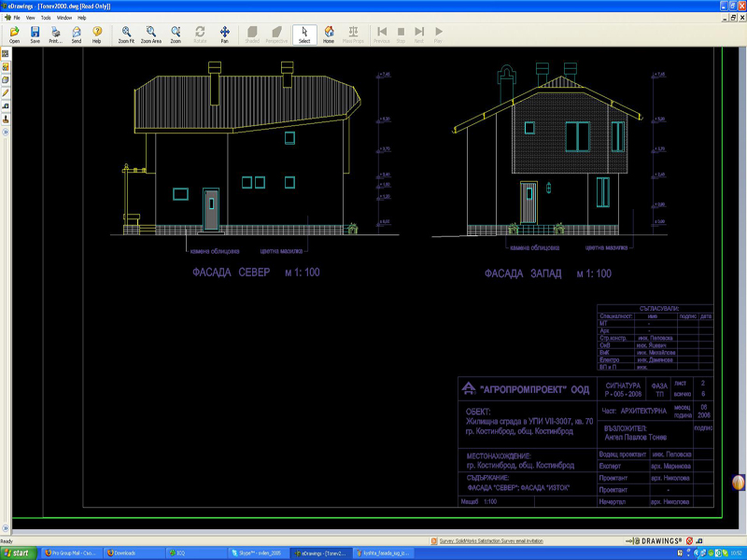The height and width of the screenshot is (560, 747).
Task: Click the Home view icon
Action: [329, 35]
